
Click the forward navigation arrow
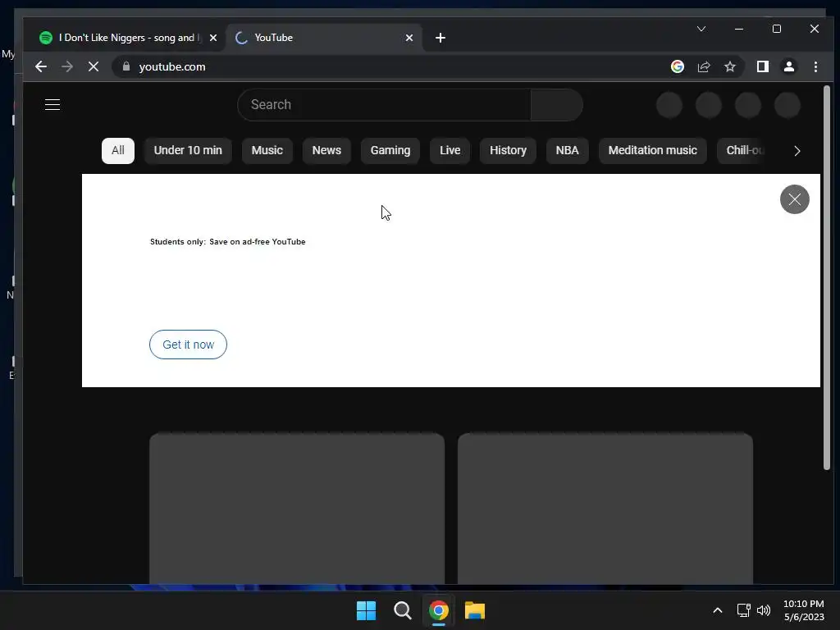click(x=67, y=66)
